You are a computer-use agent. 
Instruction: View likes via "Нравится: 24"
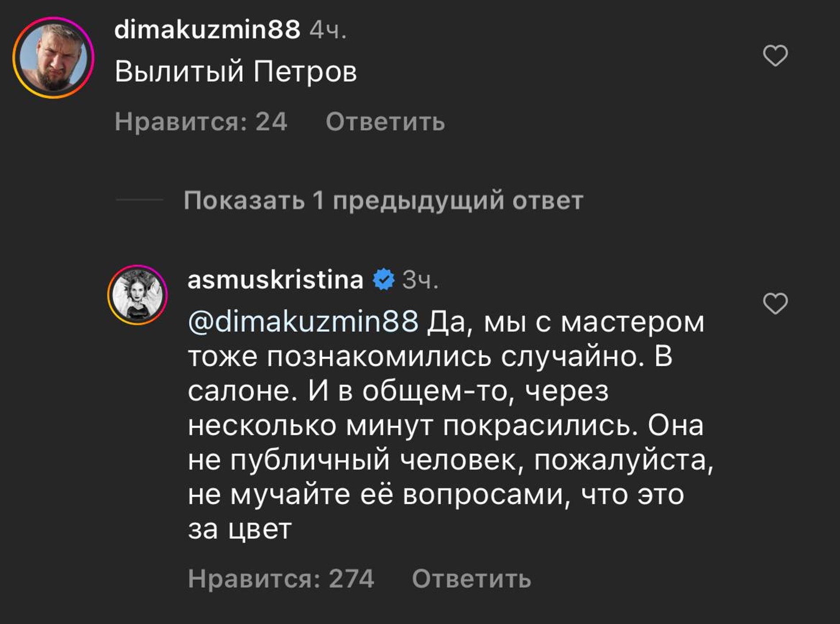[x=201, y=122]
